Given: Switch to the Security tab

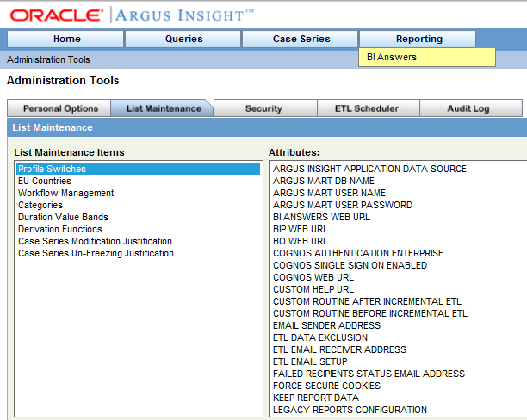Looking at the screenshot, I should [x=265, y=108].
